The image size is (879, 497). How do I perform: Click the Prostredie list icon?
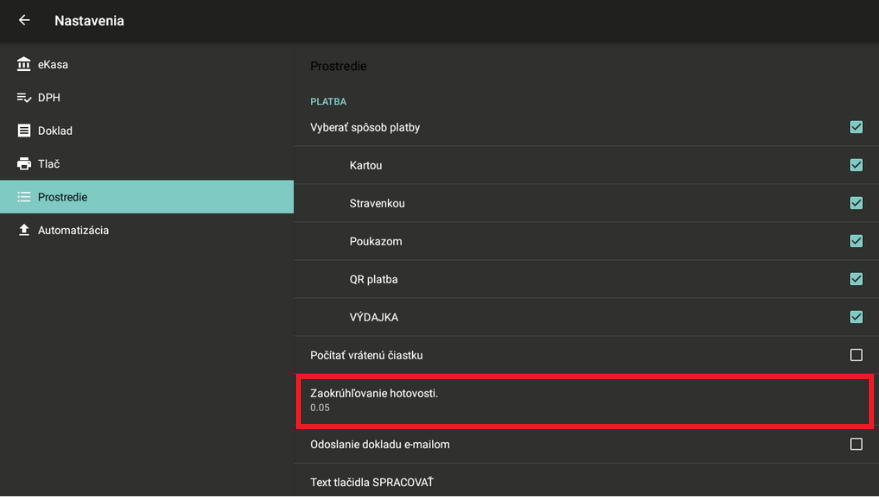(24, 197)
